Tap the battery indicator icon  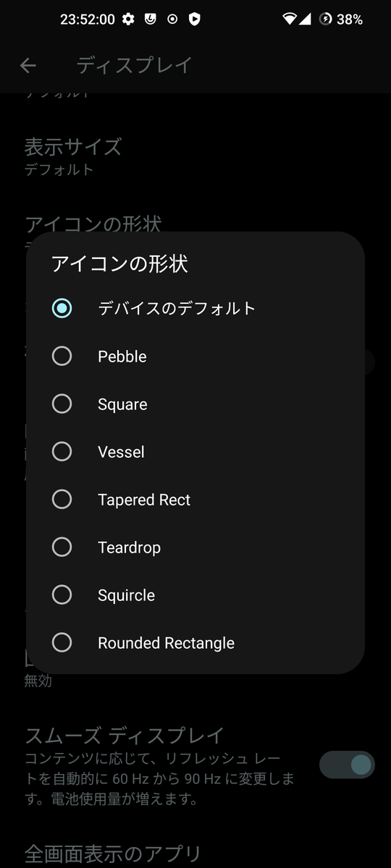tap(326, 20)
